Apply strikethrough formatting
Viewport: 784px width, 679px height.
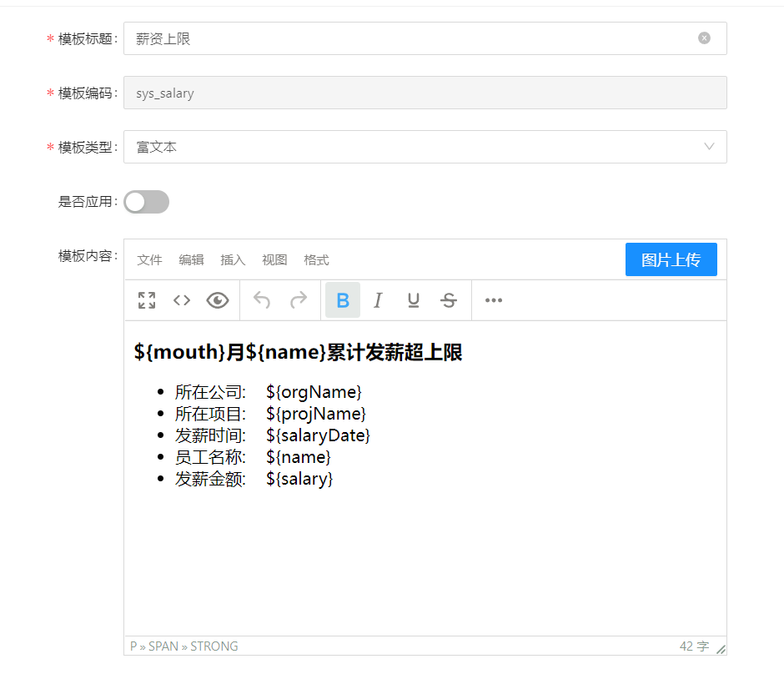[449, 300]
